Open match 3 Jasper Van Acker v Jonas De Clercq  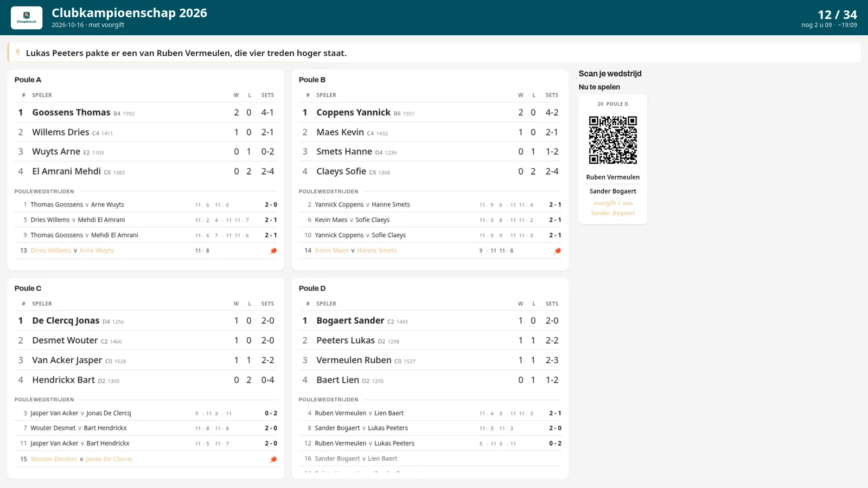coord(146,413)
